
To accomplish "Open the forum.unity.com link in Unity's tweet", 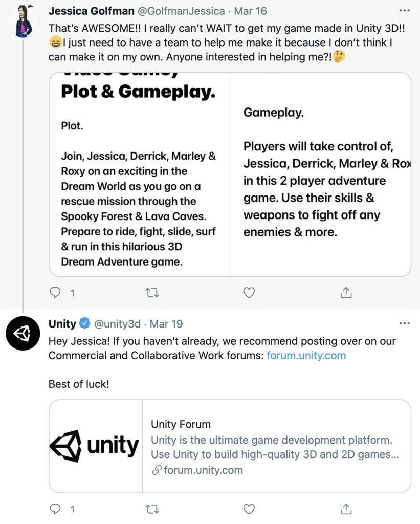I will point(306,355).
